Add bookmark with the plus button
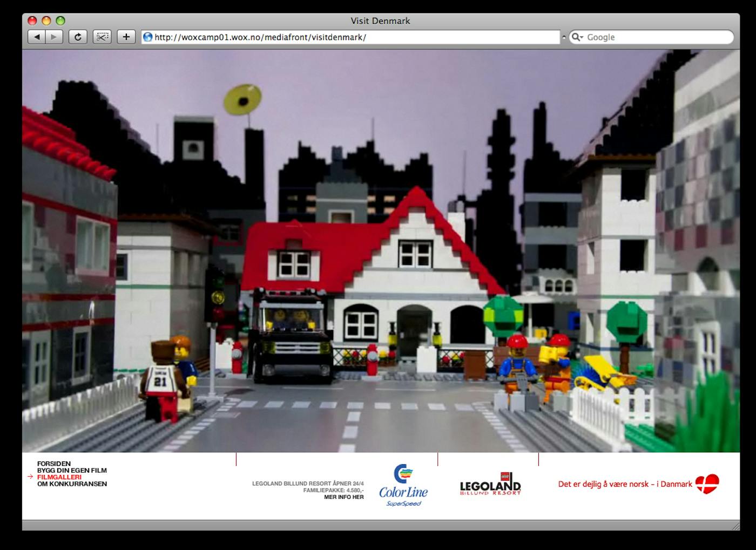This screenshot has width=756, height=550. point(126,37)
